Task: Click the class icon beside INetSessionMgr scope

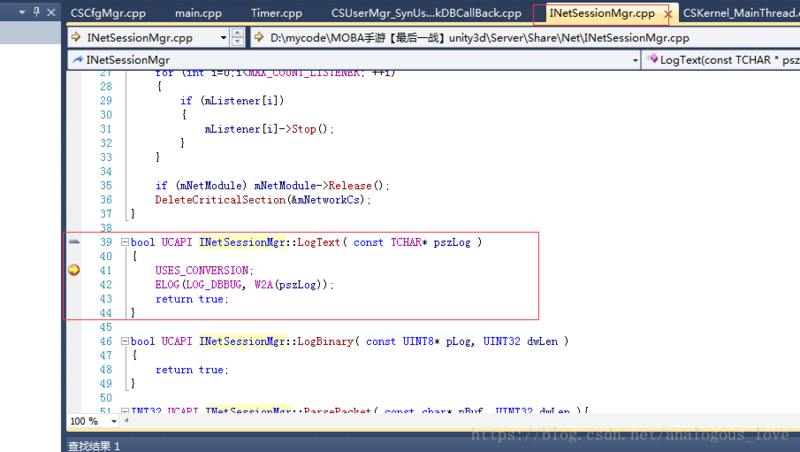Action: [78, 60]
